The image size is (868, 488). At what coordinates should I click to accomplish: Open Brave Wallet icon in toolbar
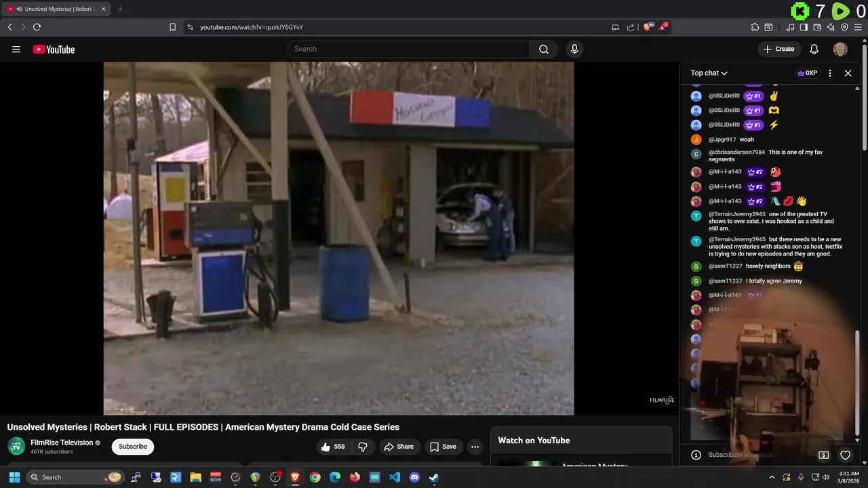(x=817, y=27)
